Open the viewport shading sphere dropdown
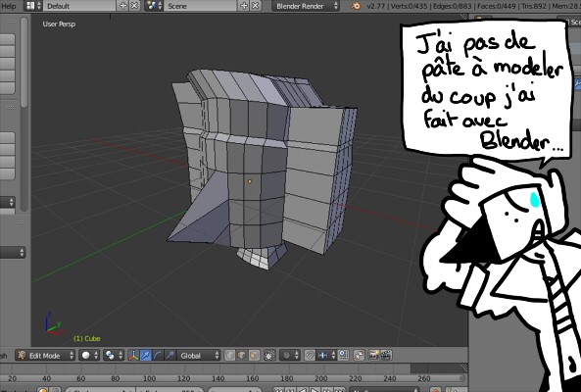This screenshot has width=581, height=392. point(89,356)
